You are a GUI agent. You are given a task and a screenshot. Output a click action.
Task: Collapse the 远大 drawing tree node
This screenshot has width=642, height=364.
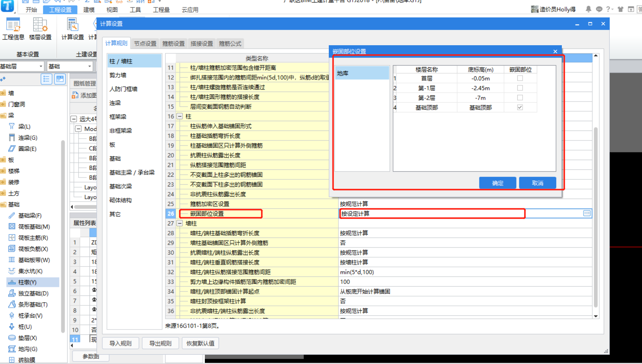tap(74, 119)
